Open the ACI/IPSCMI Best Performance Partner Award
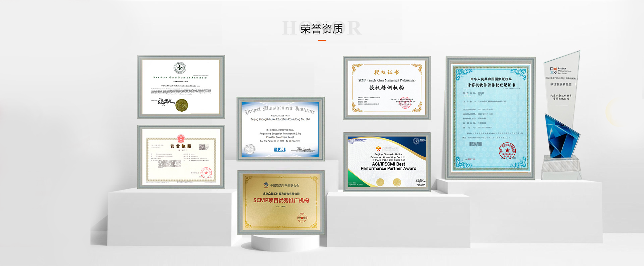Viewport: 644px width, 266px height. [387, 162]
